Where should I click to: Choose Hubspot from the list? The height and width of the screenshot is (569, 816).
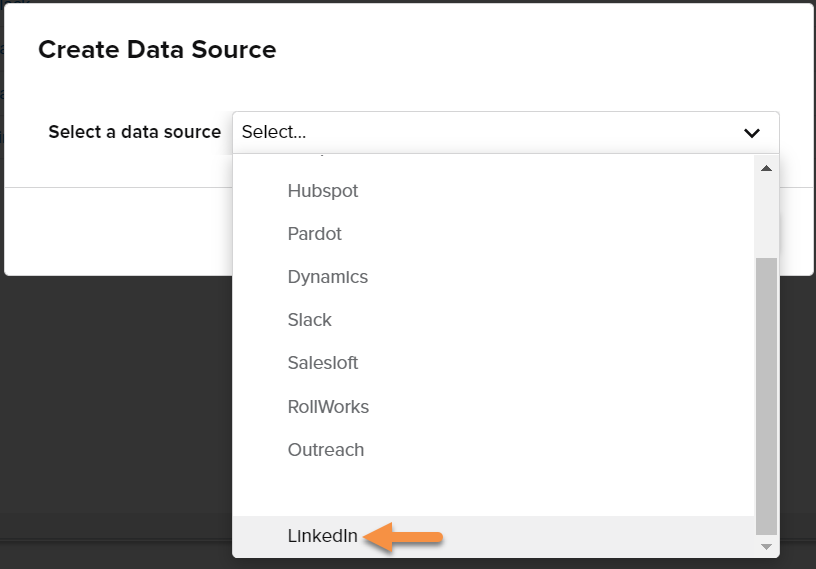[493, 191]
